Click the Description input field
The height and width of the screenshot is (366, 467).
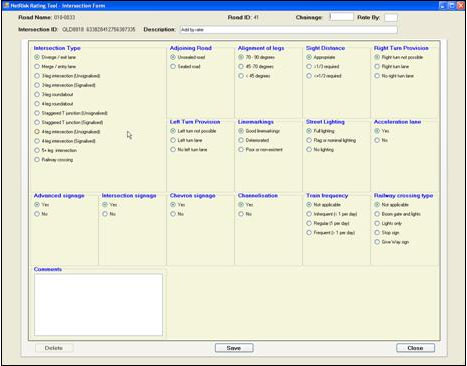click(x=288, y=30)
